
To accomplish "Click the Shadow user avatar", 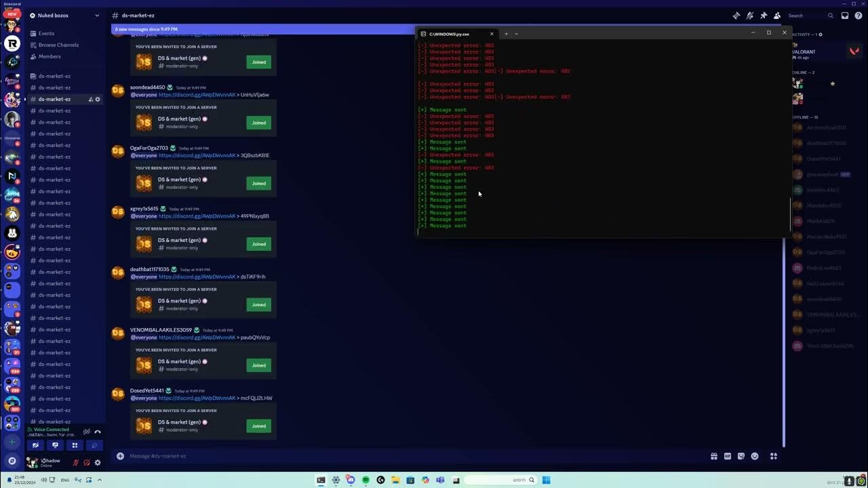I will click(32, 462).
